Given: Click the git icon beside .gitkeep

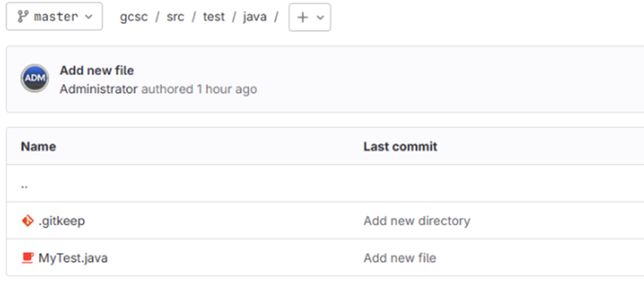Looking at the screenshot, I should [x=27, y=221].
